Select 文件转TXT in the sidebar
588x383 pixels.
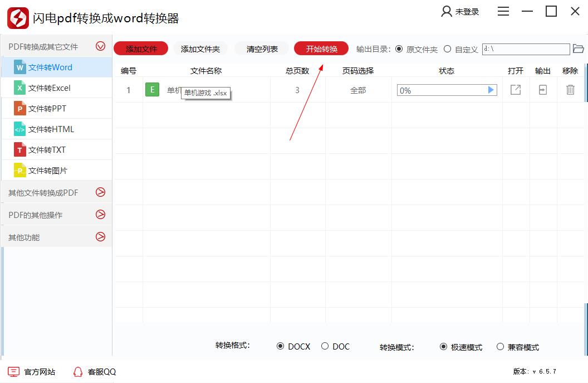pos(57,150)
